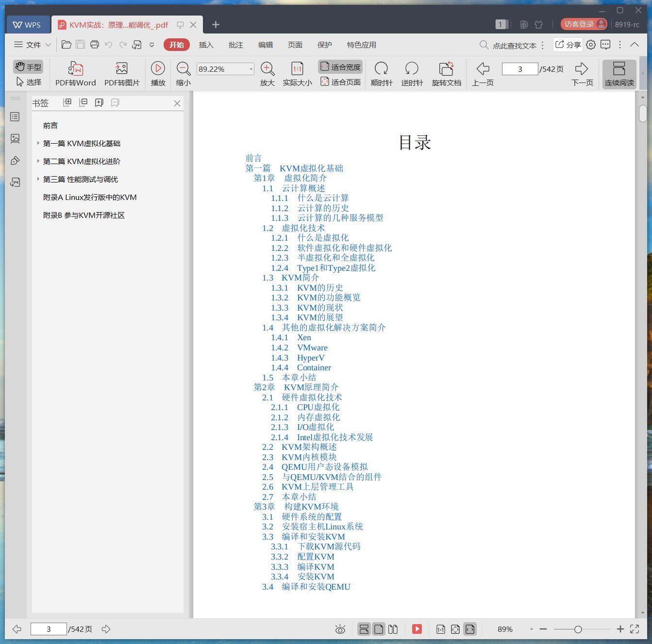Zoom in with 放大 magnifier
Viewport: 652px width, 644px height.
[x=267, y=74]
